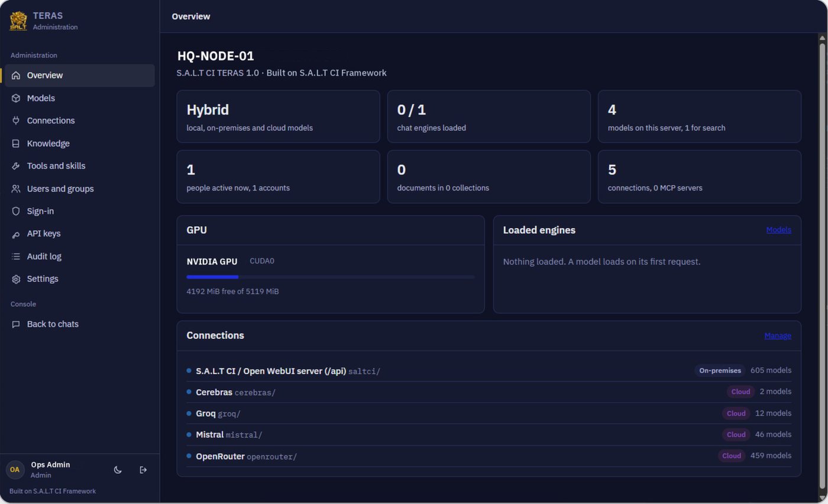Click the Manage link in Connections
Screen dimensions: 828x504
click(x=778, y=336)
